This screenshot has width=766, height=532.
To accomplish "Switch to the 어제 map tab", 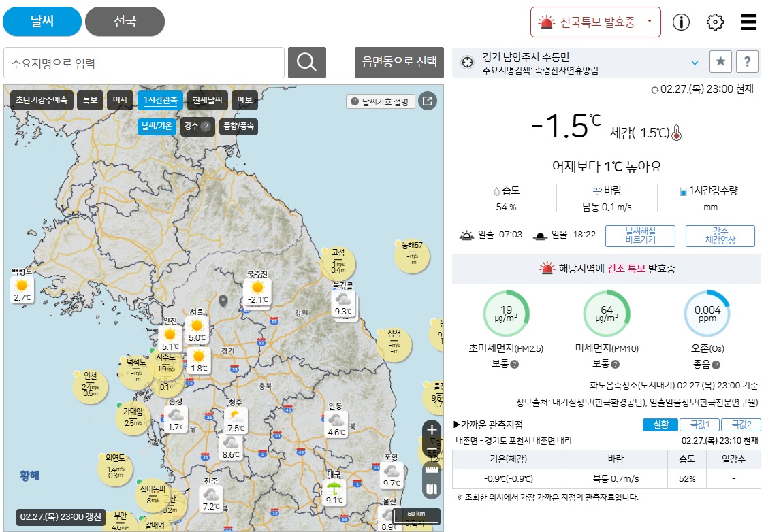I will pos(120,100).
